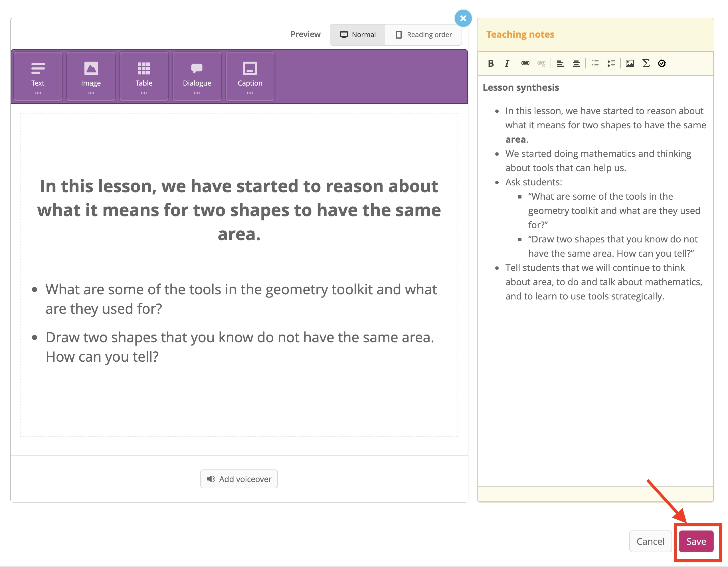Insert an Image block
Viewport: 728px width, 567px height.
pyautogui.click(x=91, y=76)
